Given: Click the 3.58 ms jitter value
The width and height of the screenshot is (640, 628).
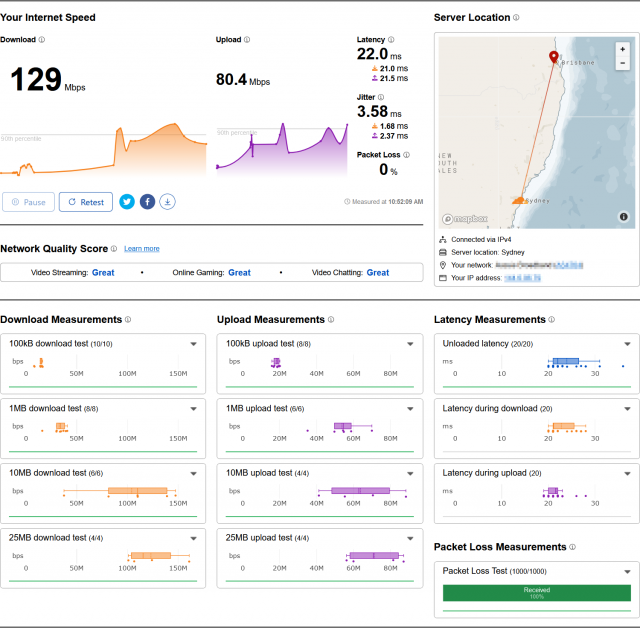Looking at the screenshot, I should tap(379, 111).
